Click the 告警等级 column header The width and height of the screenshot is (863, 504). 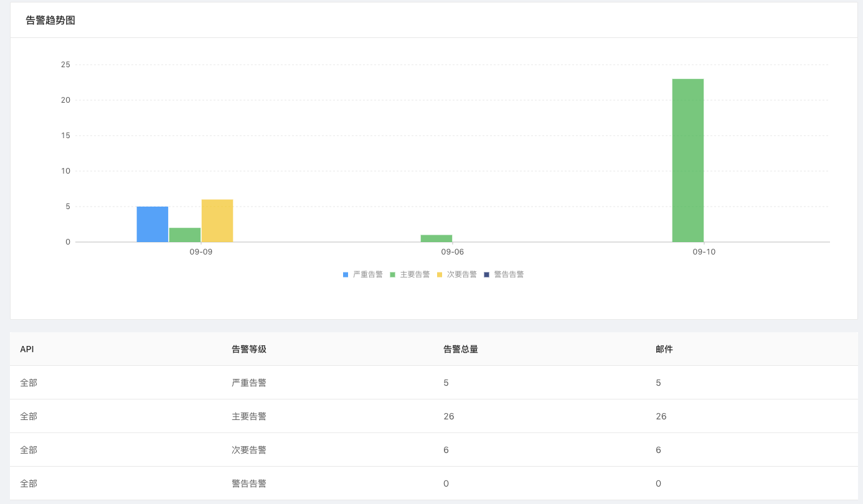tap(249, 349)
